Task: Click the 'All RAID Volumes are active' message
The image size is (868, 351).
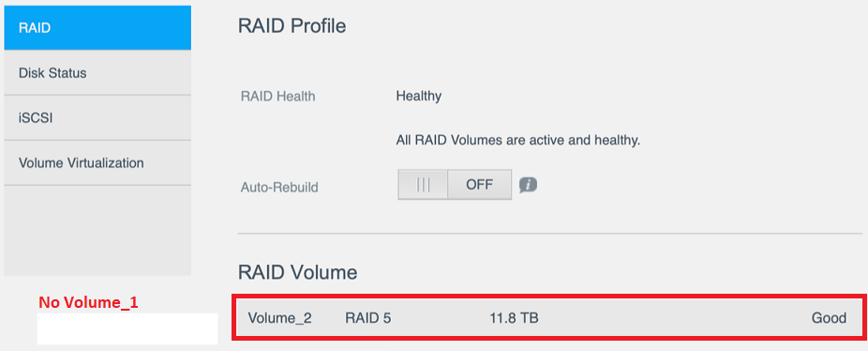Action: coord(517,141)
